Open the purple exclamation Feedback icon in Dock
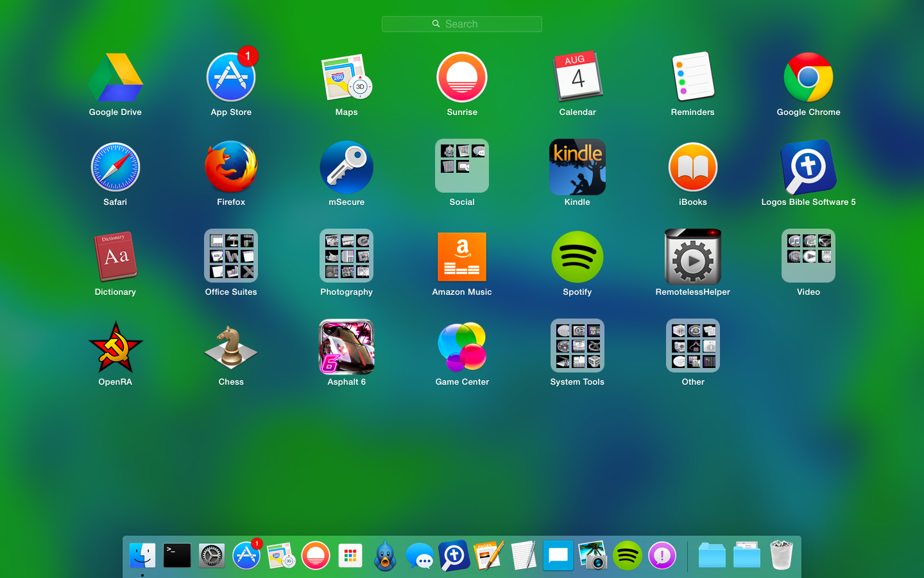Viewport: 924px width, 578px height. pyautogui.click(x=662, y=556)
